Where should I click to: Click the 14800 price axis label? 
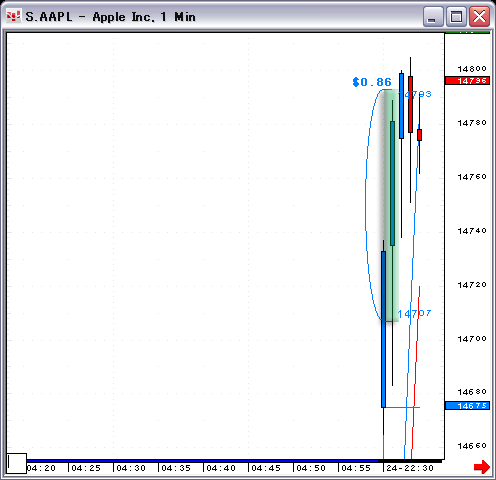click(472, 69)
